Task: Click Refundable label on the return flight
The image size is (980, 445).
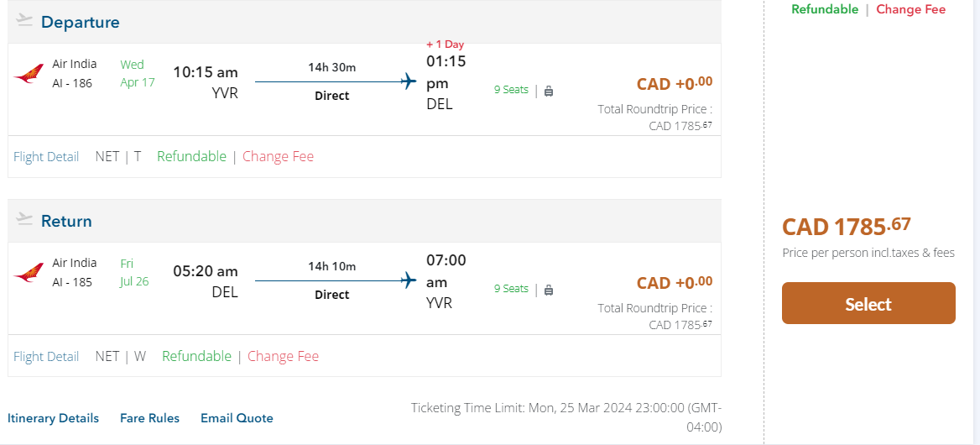Action: 196,356
